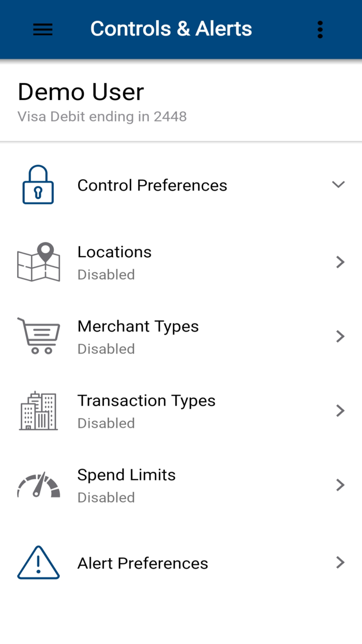
Task: Open Spend Limits using its chevron arrow
Action: pyautogui.click(x=340, y=485)
